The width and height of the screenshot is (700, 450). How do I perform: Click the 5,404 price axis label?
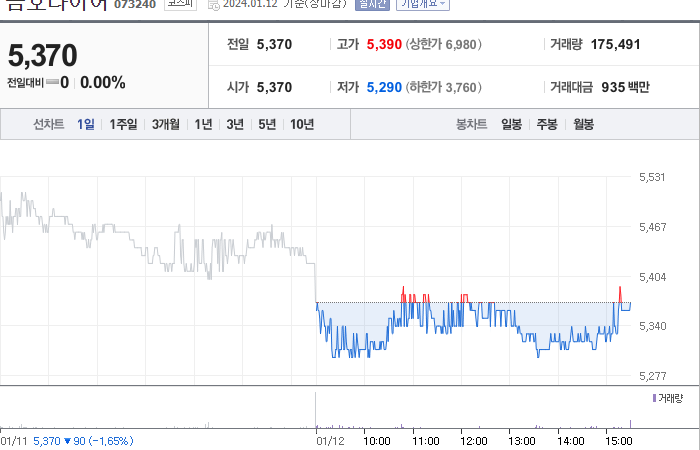(x=652, y=277)
